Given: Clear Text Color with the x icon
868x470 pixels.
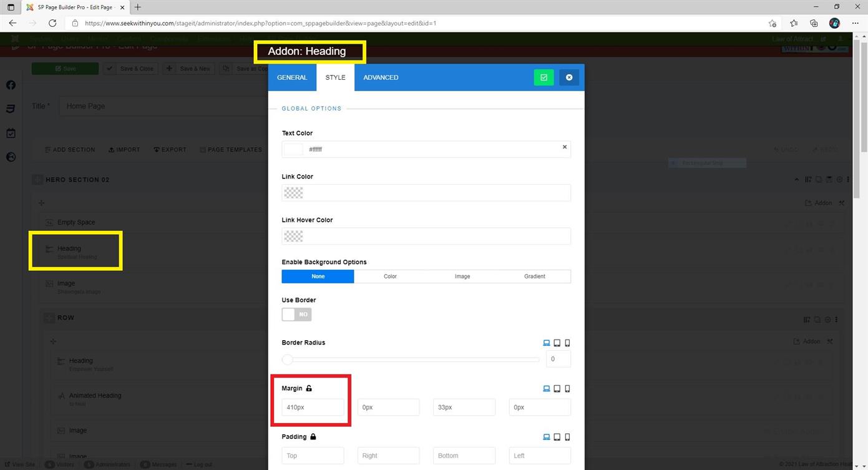Looking at the screenshot, I should (565, 147).
